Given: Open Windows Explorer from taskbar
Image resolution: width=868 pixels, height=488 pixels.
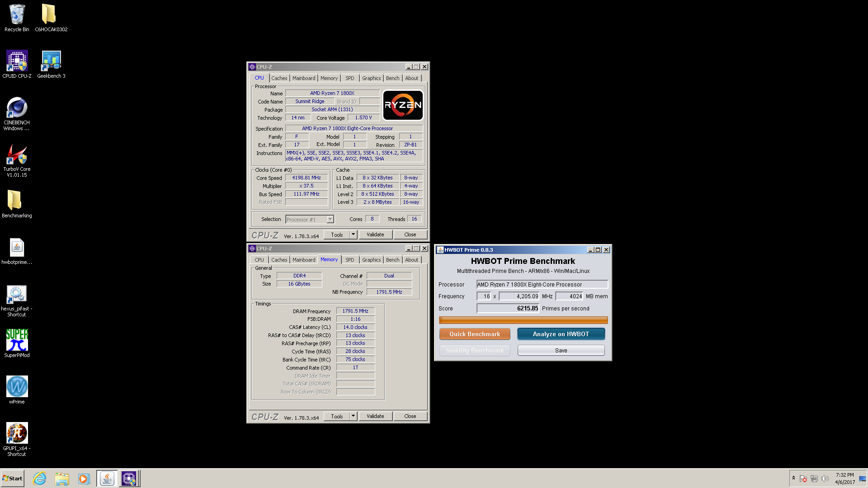Looking at the screenshot, I should coord(62,479).
